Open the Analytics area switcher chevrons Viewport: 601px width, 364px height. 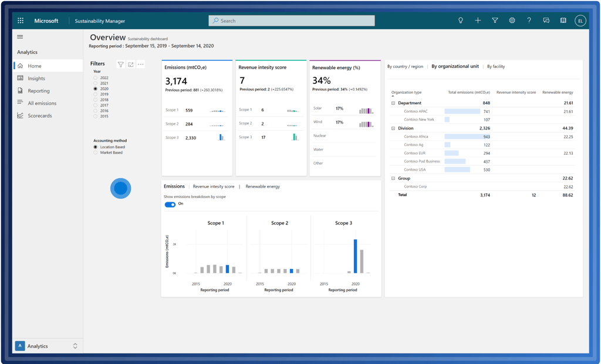(75, 346)
